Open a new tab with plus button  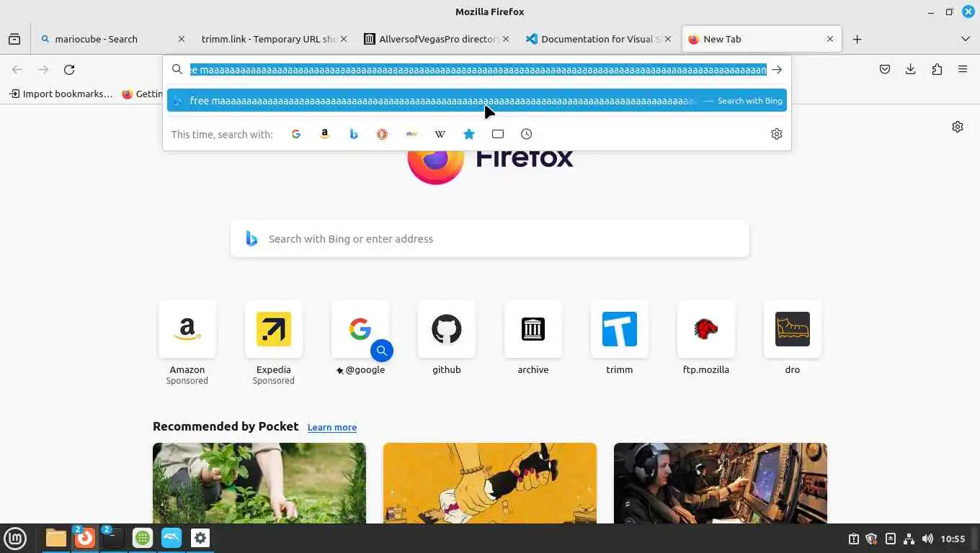857,39
